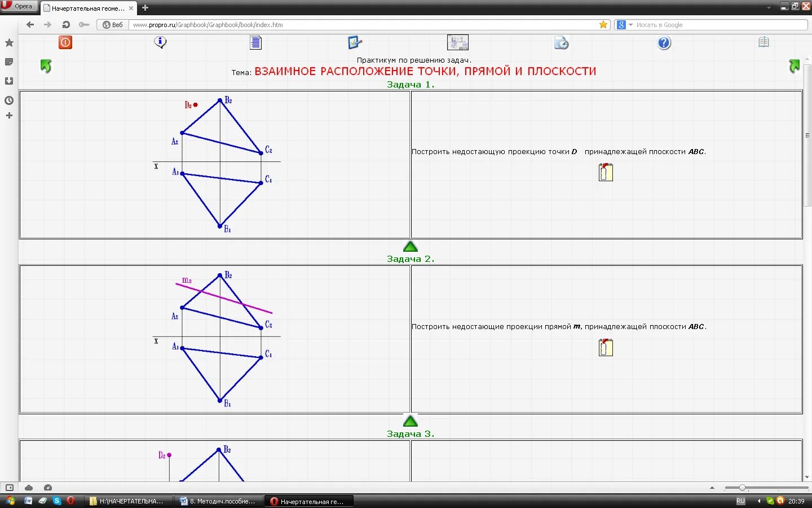Click the Задача 2 drawing with line m2
The image size is (812, 508).
[217, 339]
